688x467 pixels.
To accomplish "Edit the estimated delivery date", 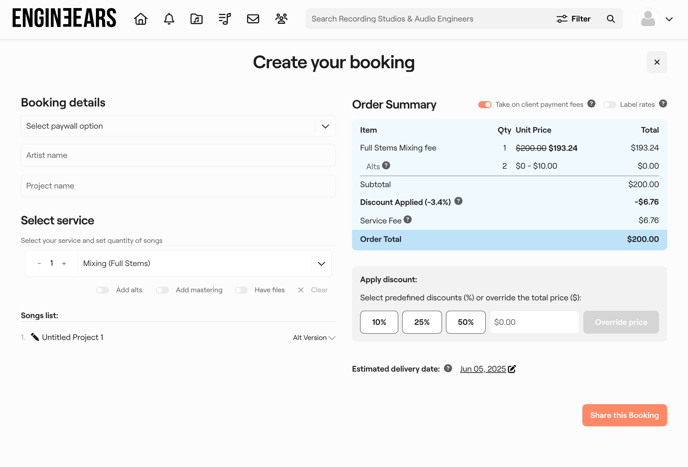I will 512,369.
